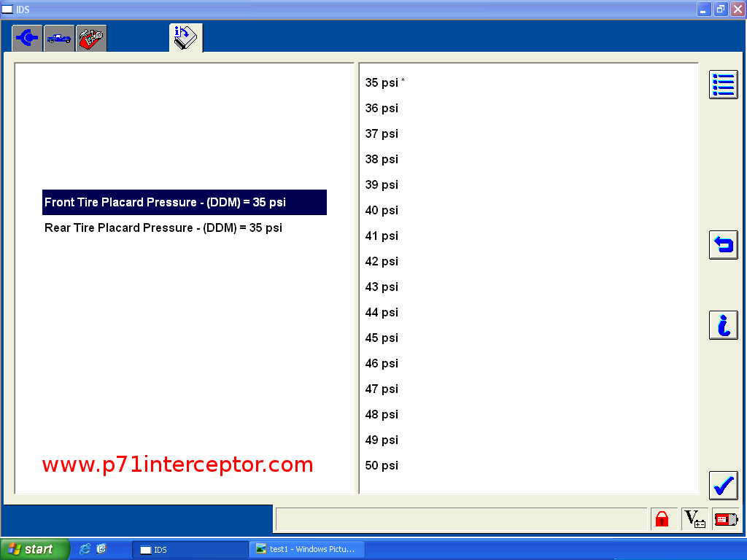The image size is (747, 560).
Task: Pick 40 psi from the pressure list
Action: [382, 211]
